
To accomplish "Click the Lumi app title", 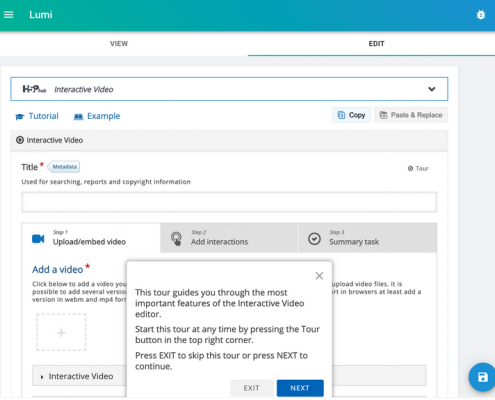I will tap(41, 15).
